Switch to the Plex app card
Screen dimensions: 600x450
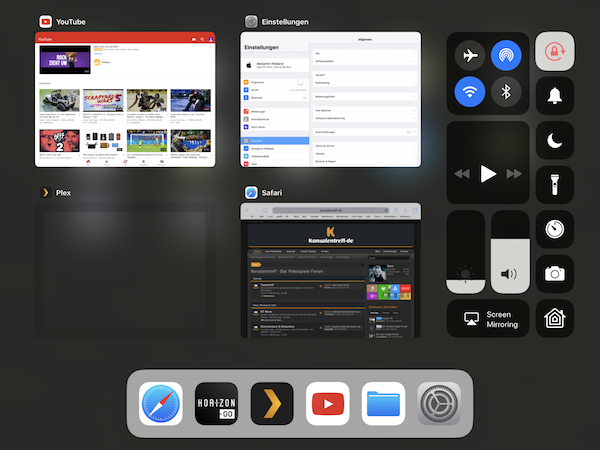tap(125, 270)
